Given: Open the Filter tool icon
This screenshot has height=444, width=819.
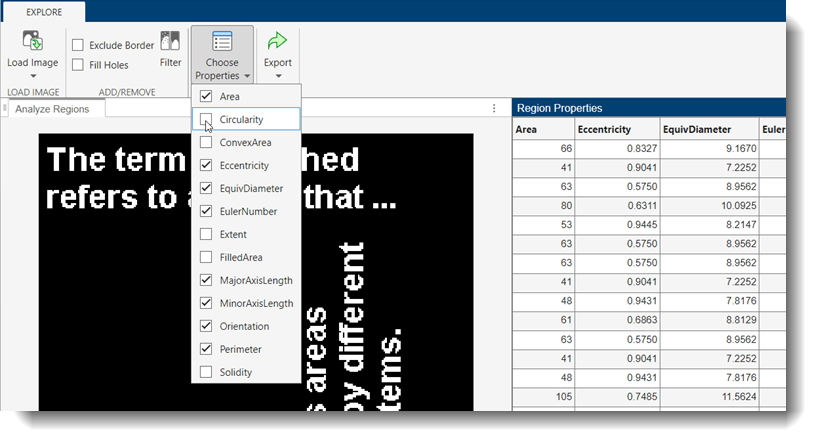Looking at the screenshot, I should 170,41.
